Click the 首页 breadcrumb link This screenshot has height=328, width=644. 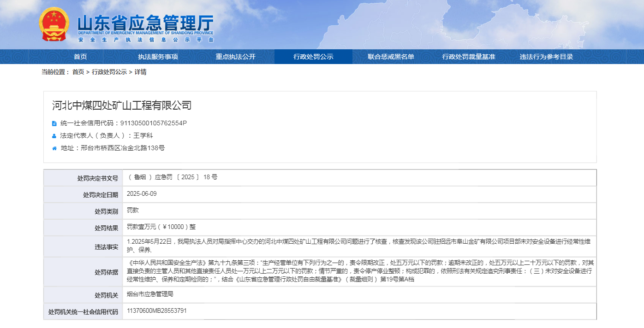point(78,72)
